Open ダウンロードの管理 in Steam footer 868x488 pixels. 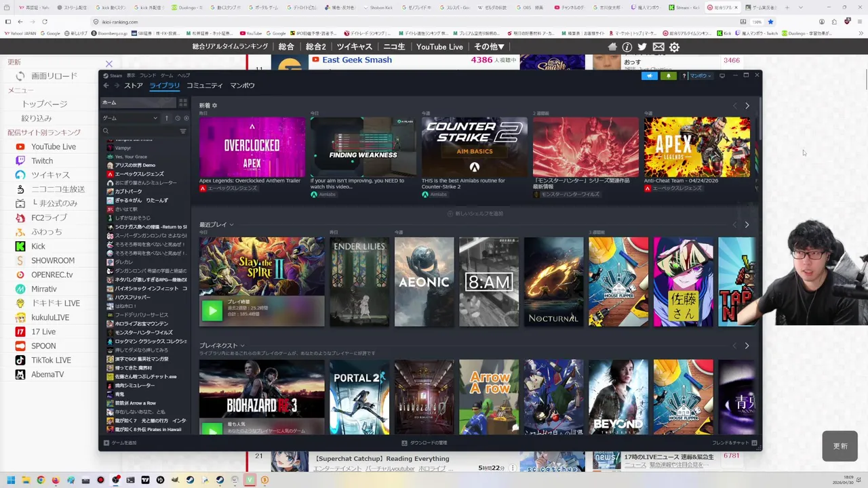pos(425,443)
